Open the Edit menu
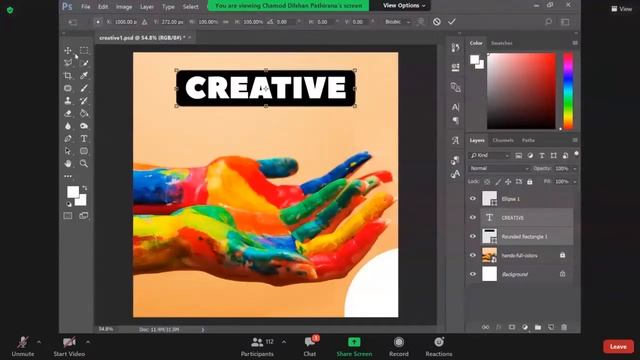640x360 pixels. (103, 7)
